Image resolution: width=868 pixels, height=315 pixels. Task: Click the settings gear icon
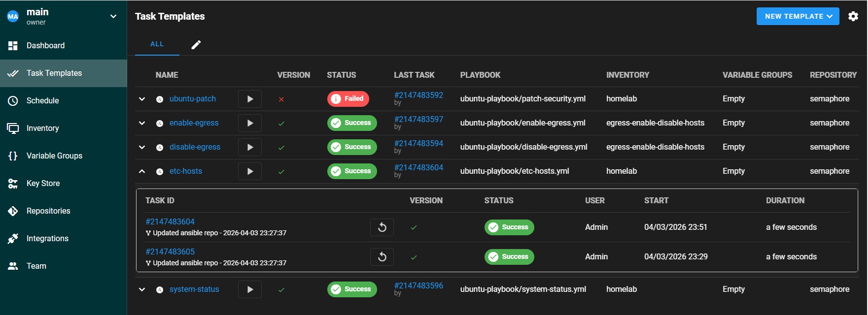point(853,16)
